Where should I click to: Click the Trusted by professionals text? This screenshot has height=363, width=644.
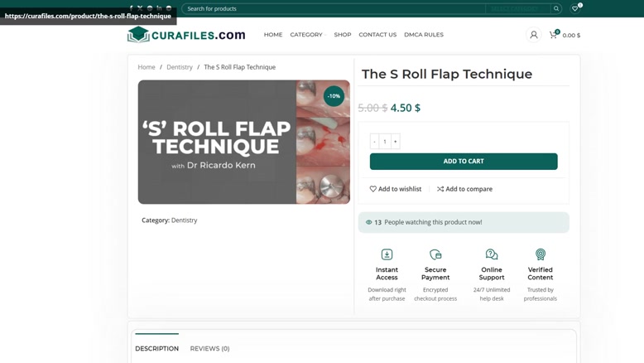click(x=540, y=294)
